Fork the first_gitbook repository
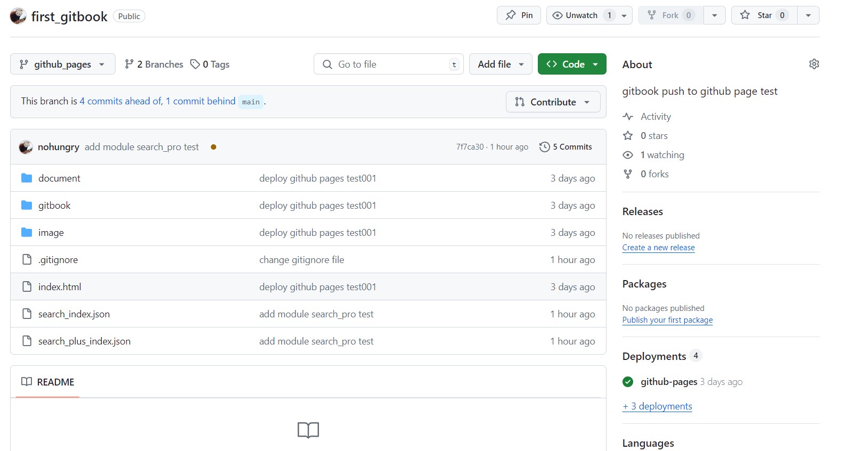 [x=671, y=15]
